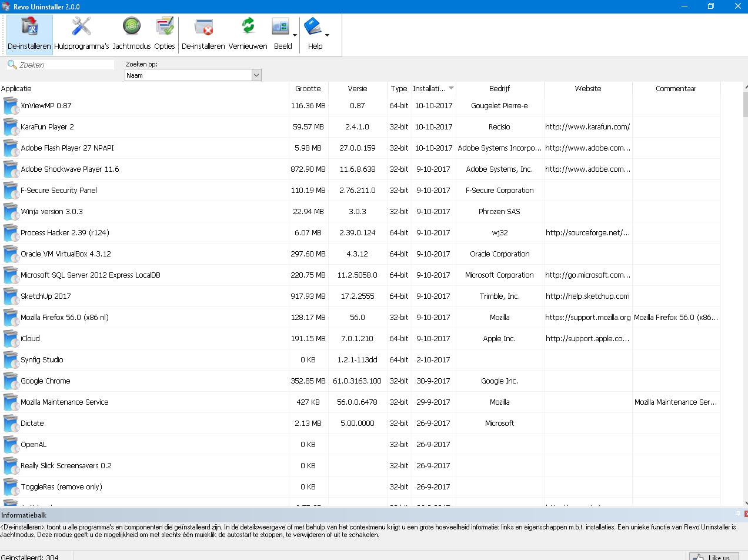The width and height of the screenshot is (748, 560).
Task: Select Mozilla Maintenance Service icon
Action: click(x=11, y=402)
